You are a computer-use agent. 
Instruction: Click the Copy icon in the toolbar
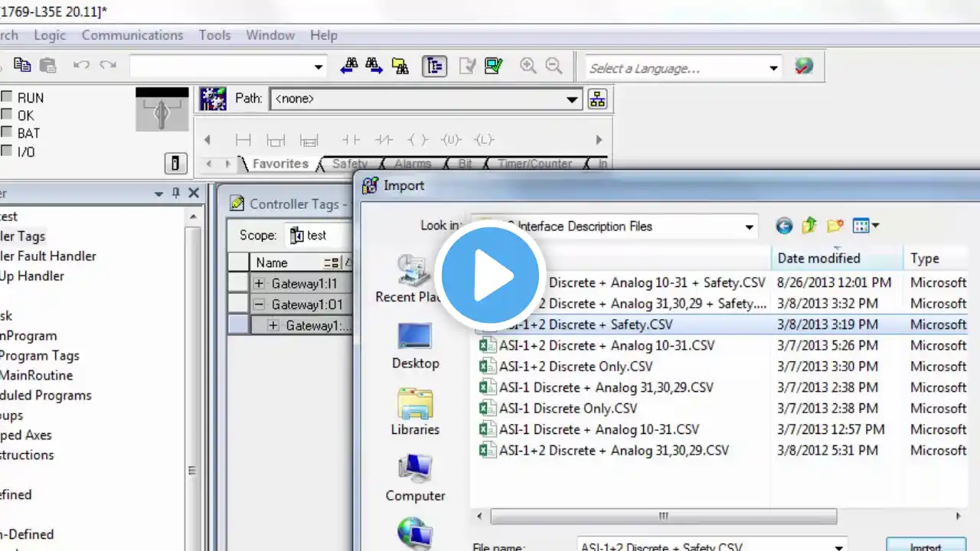click(x=22, y=66)
